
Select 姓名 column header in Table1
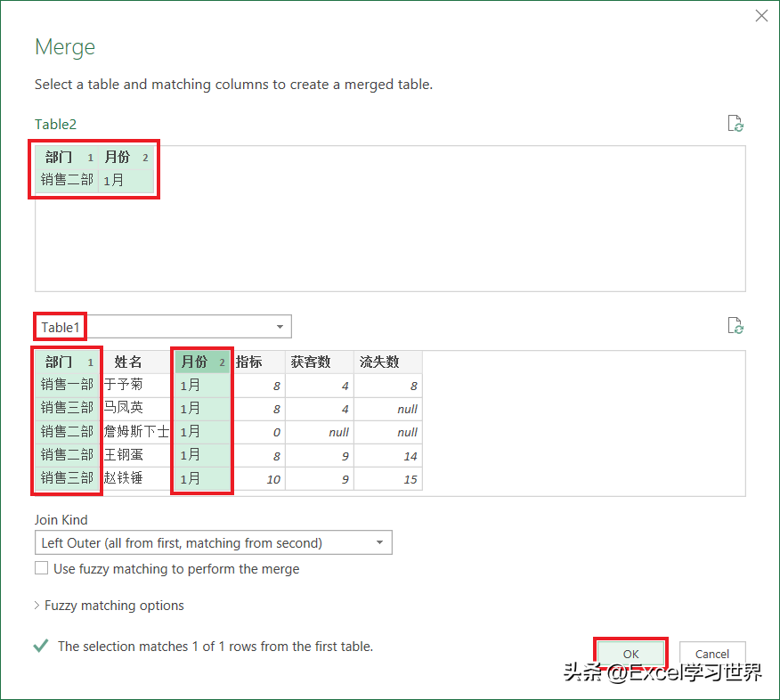click(134, 362)
